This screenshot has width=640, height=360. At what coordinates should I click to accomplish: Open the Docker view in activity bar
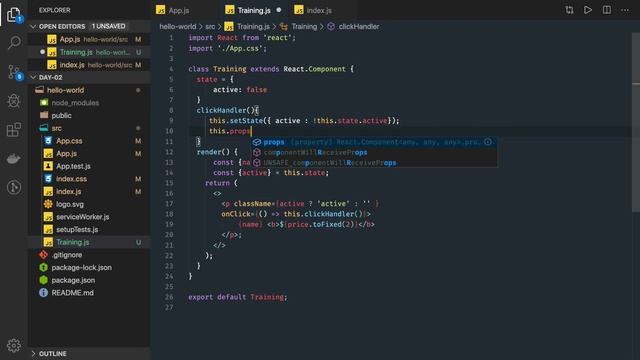pyautogui.click(x=14, y=159)
